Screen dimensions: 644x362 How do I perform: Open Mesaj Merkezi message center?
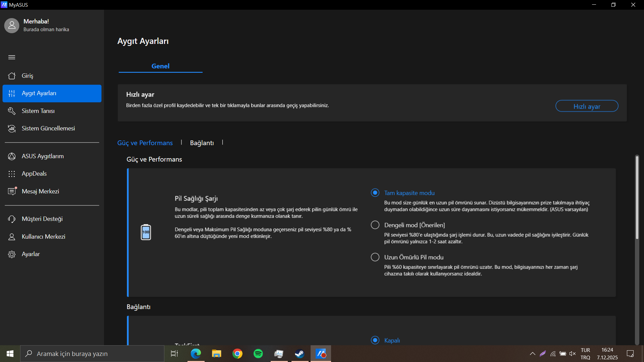coord(52,191)
